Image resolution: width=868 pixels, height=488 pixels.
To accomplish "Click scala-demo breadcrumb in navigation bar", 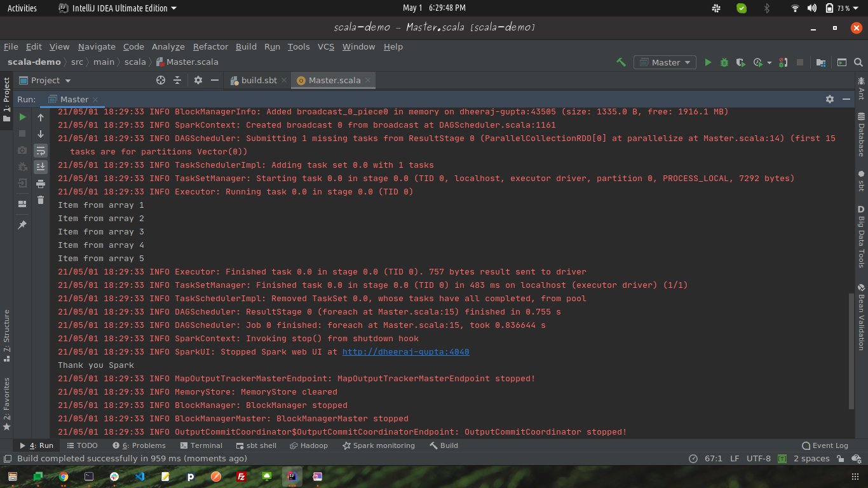I will [34, 62].
